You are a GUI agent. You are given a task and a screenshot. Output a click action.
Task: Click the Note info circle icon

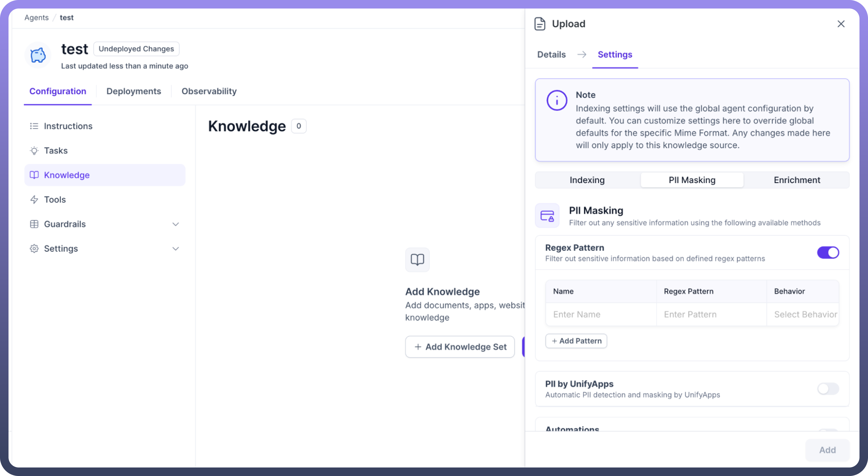click(x=557, y=100)
